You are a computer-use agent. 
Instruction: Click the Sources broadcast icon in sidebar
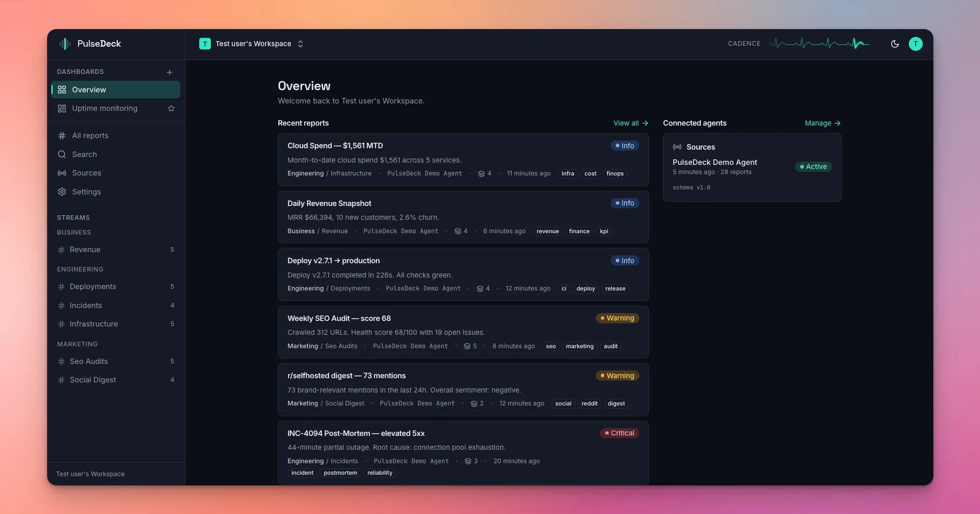tap(62, 173)
